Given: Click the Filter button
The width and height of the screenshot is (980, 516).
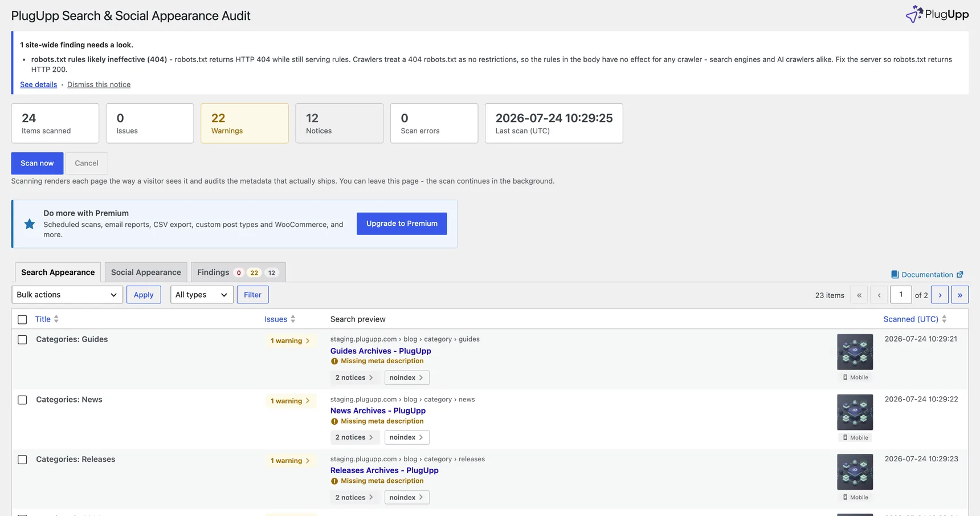Looking at the screenshot, I should click(x=252, y=295).
